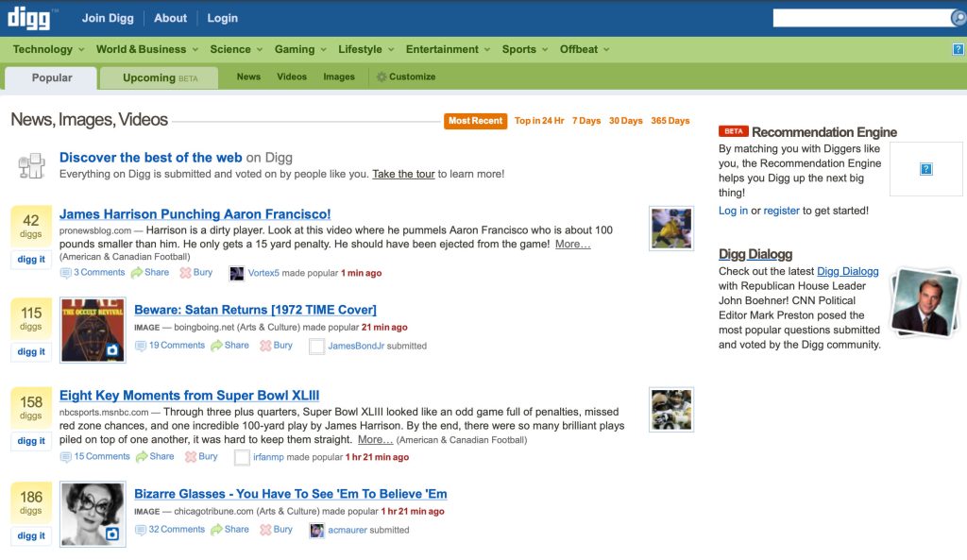Open Eight Key Moments from Super Bowl headline

pos(189,396)
